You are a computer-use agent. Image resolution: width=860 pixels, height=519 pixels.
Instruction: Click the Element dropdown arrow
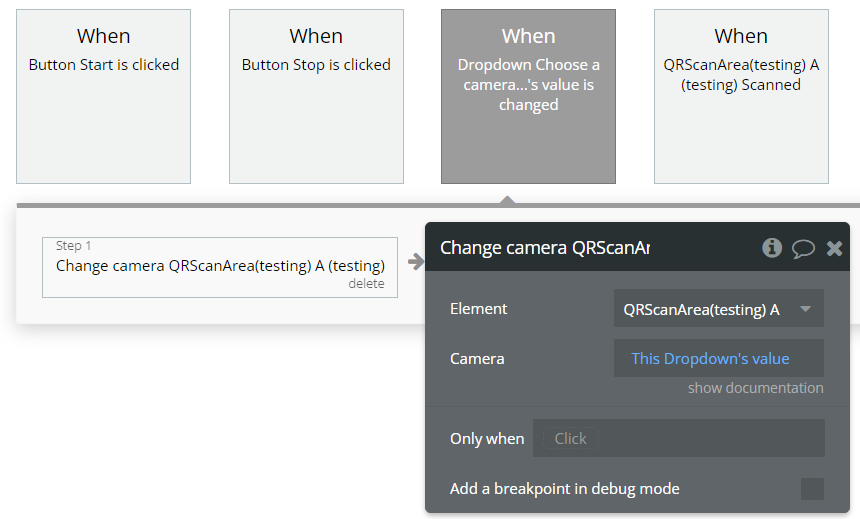click(x=806, y=309)
